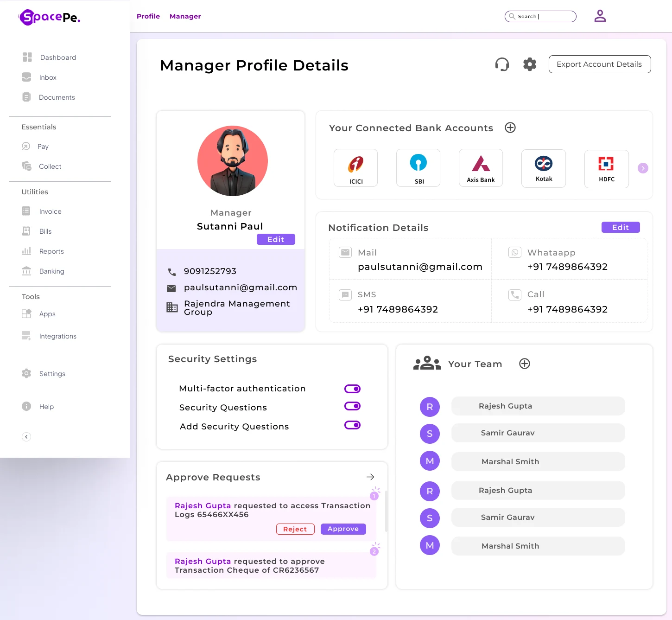
Task: Toggle the Add Security Questions switch
Action: click(352, 425)
